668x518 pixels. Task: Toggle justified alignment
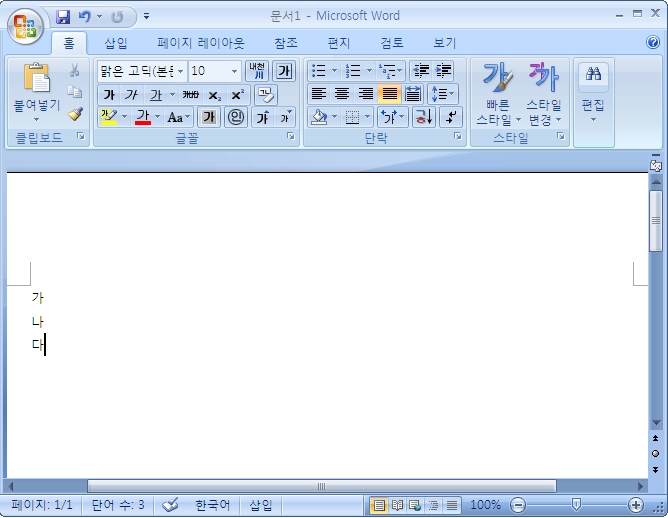click(389, 94)
